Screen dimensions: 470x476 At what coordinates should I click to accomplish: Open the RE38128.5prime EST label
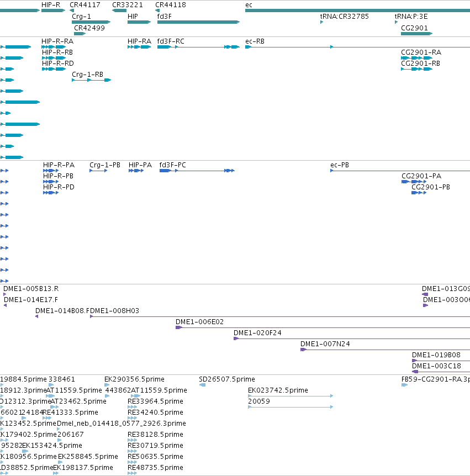(155, 435)
